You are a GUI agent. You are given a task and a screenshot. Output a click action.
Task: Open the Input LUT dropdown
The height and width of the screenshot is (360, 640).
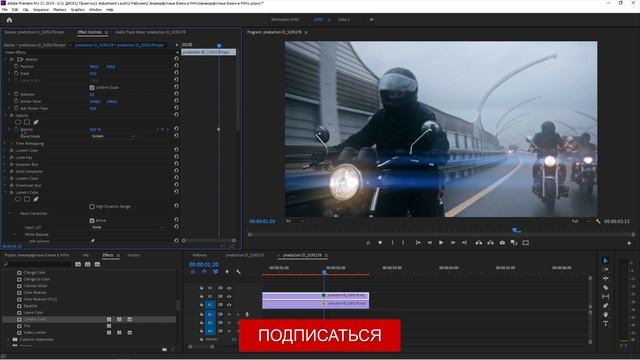point(128,227)
